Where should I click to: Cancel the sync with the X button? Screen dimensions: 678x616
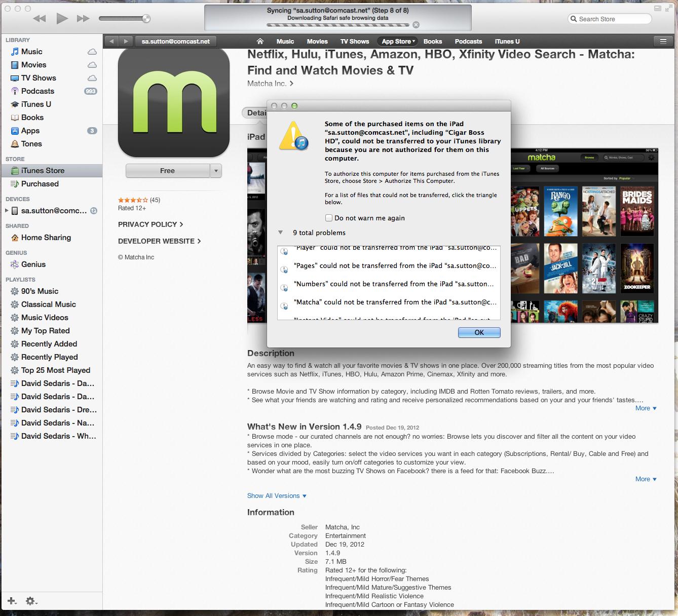click(416, 25)
